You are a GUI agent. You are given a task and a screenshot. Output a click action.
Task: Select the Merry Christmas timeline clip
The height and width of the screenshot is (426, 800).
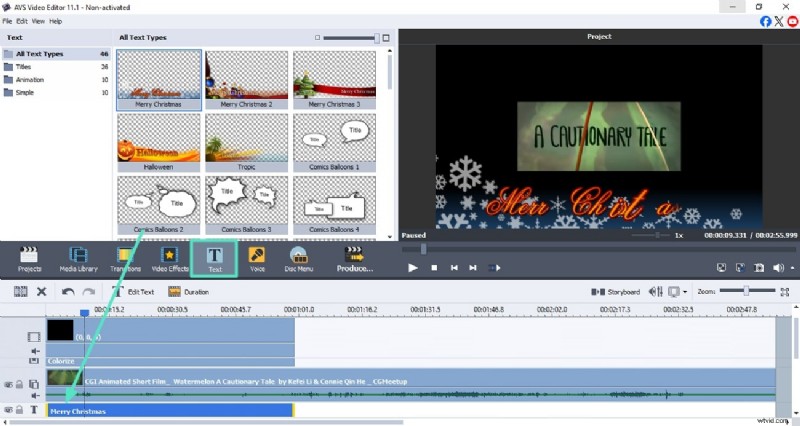click(x=170, y=411)
